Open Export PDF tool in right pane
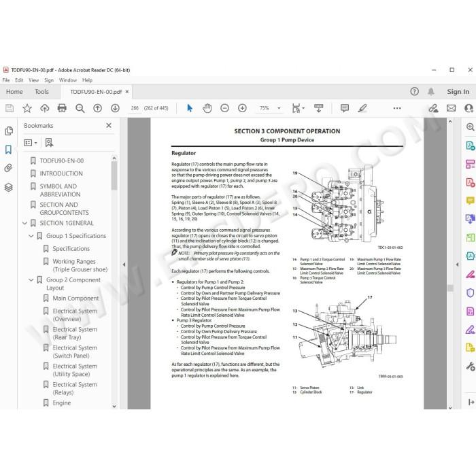Screen dimensions: 476x476 click(x=470, y=146)
